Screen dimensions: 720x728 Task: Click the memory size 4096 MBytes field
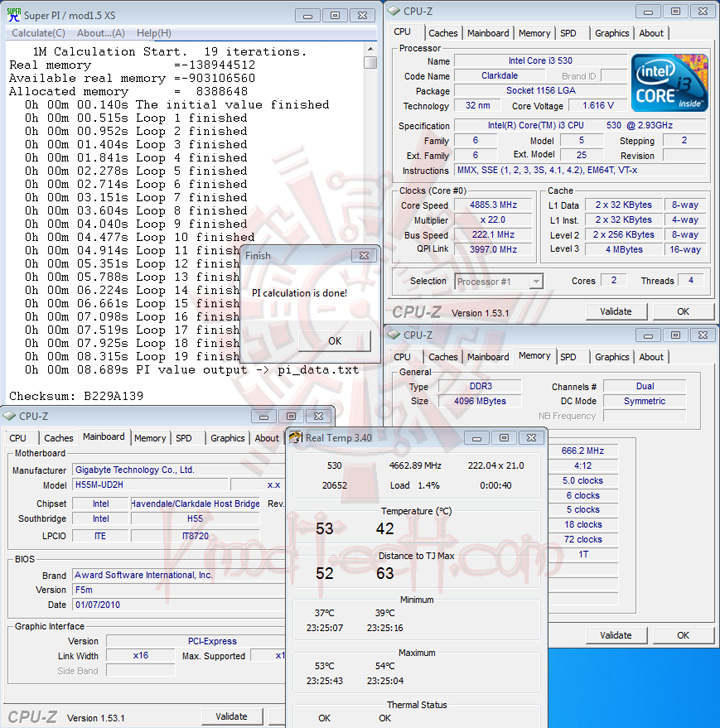(480, 401)
